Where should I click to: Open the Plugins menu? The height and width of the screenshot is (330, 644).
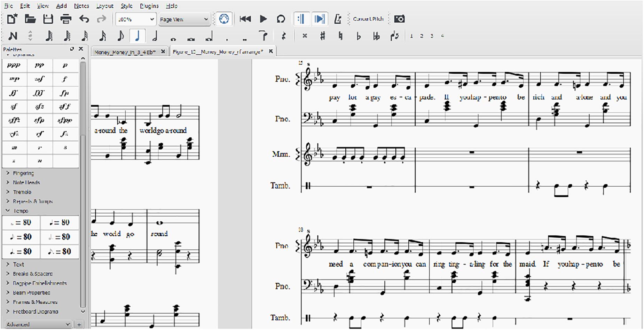tap(149, 6)
